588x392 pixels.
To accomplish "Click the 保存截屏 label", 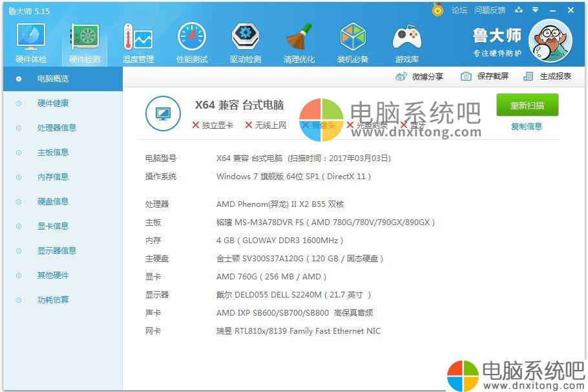I will (x=493, y=76).
